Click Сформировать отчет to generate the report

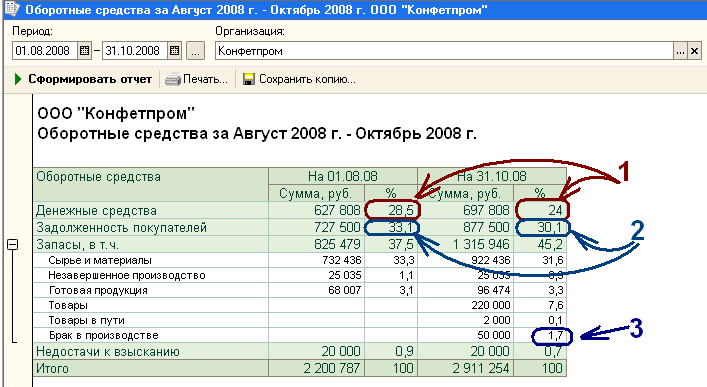click(90, 79)
